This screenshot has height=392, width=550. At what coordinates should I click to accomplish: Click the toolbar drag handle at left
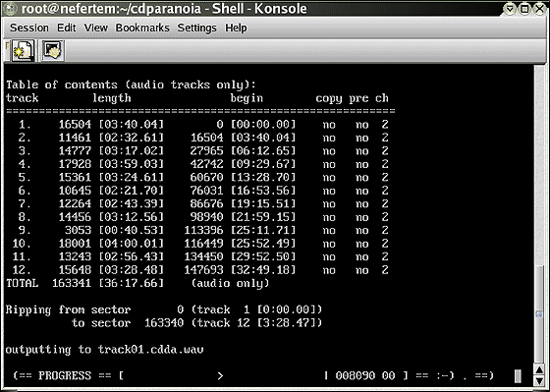[7, 50]
